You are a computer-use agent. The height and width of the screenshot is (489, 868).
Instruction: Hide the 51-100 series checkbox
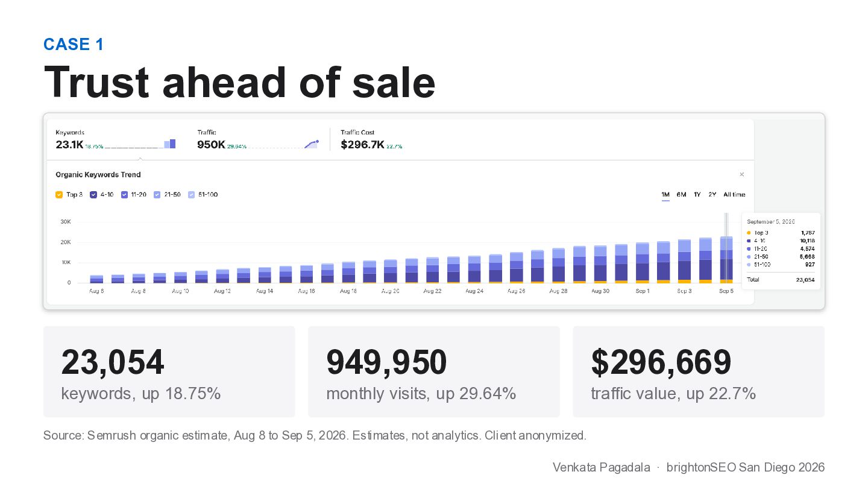[x=192, y=195]
